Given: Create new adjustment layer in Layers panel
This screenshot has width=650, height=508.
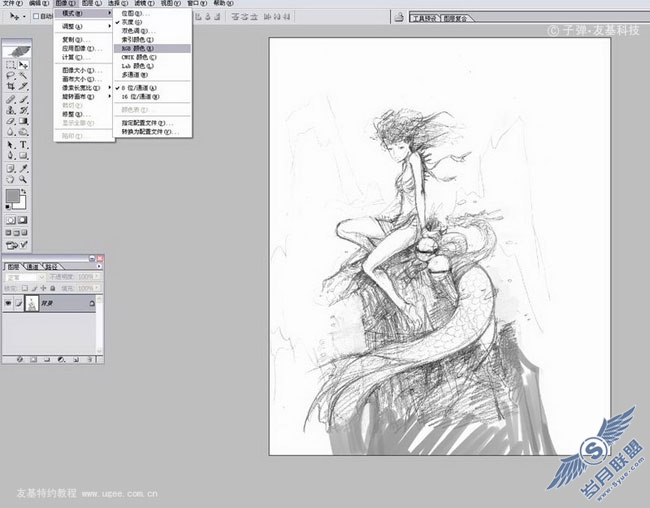Looking at the screenshot, I should tap(62, 360).
